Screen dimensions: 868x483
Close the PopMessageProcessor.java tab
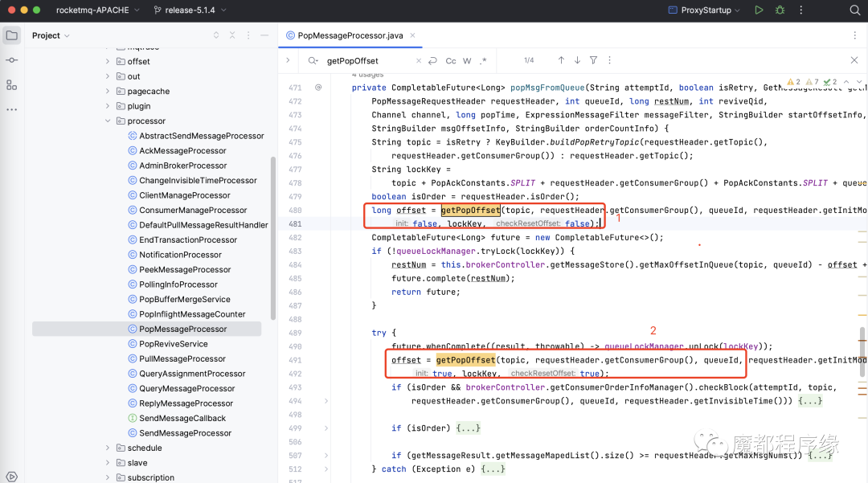[x=412, y=35]
